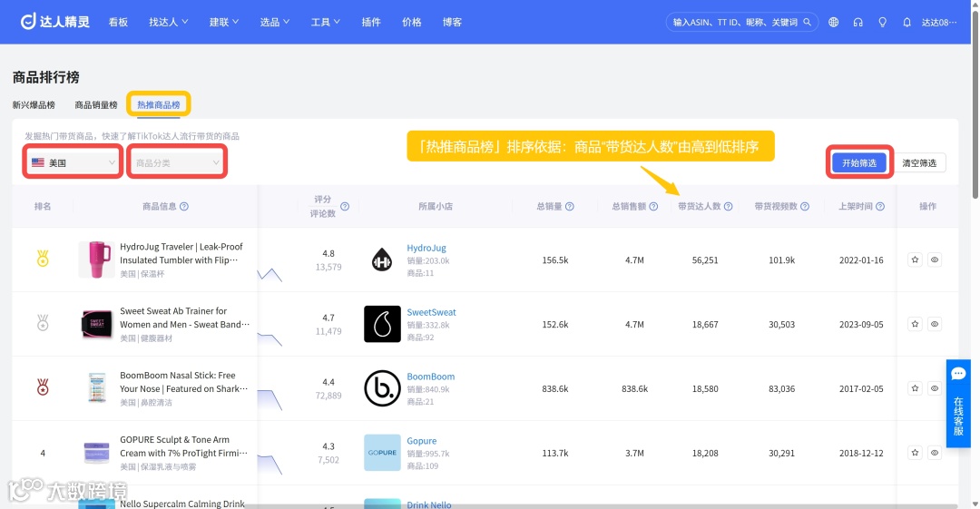980x509 pixels.
Task: Click the lightbulb tips icon
Action: point(883,22)
